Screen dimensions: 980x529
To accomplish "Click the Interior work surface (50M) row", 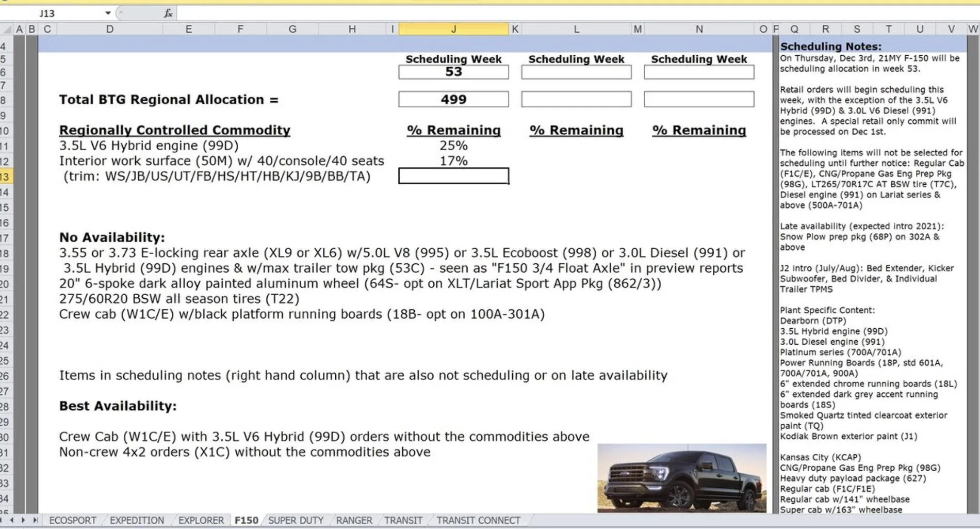I will click(221, 161).
